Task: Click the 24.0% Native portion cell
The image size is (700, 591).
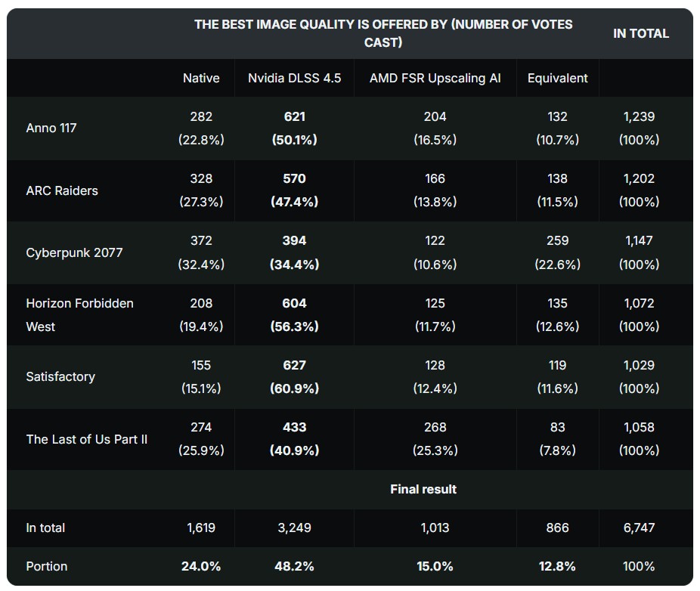Action: click(201, 566)
